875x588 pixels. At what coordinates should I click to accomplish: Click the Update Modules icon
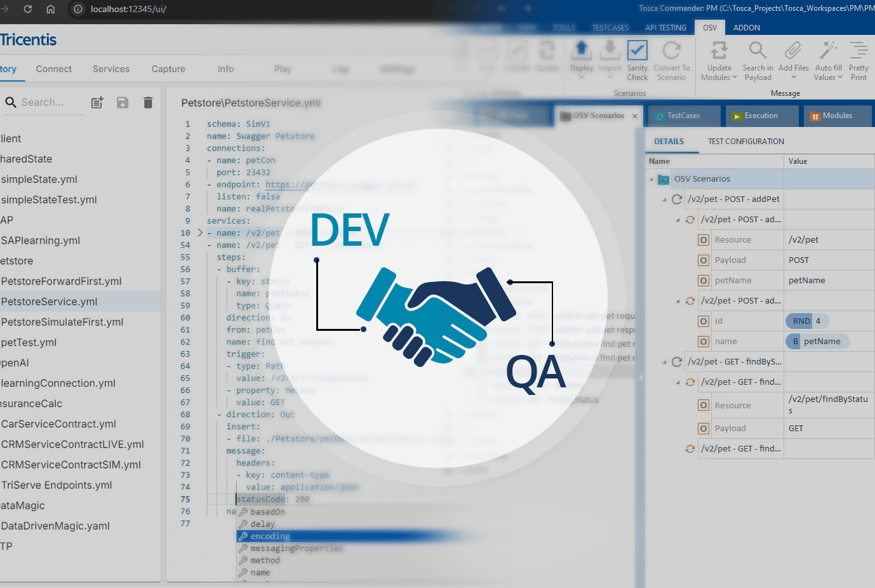coord(719,50)
